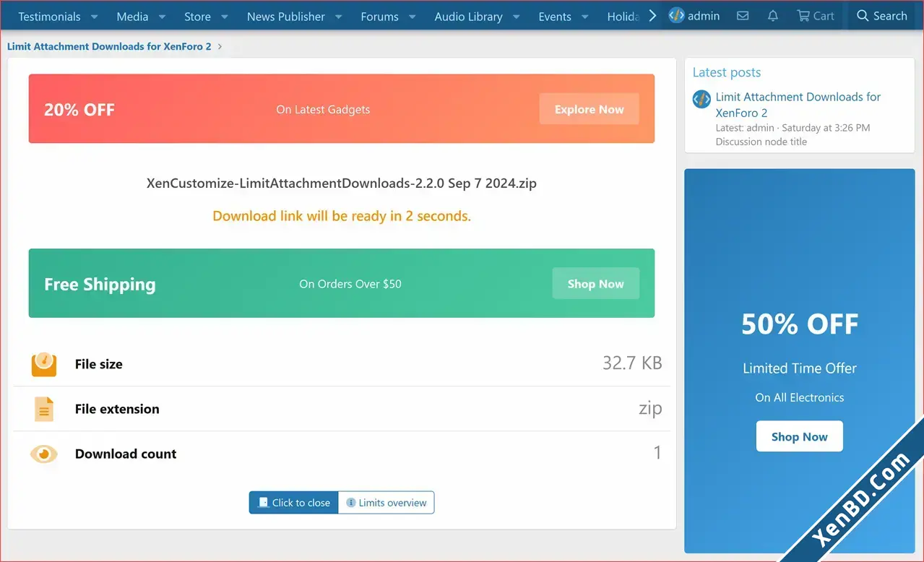Viewport: 924px width, 562px height.
Task: Click the Discussion node title text
Action: click(761, 142)
